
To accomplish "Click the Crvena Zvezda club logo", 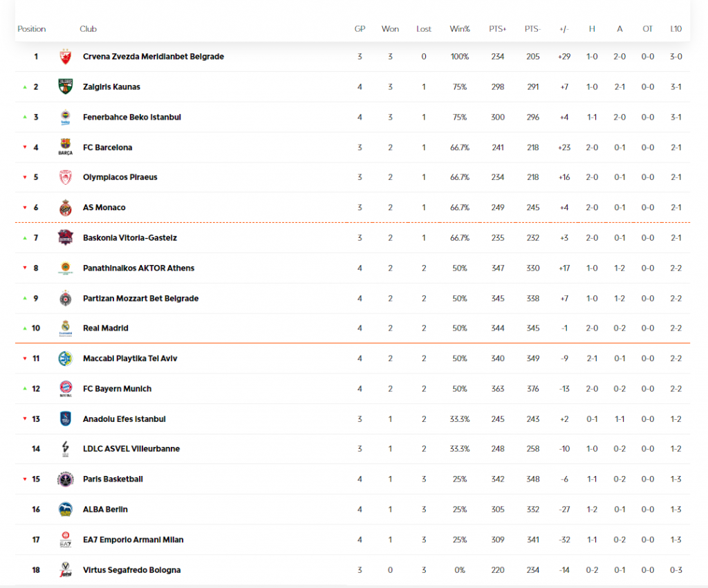I will (x=66, y=57).
